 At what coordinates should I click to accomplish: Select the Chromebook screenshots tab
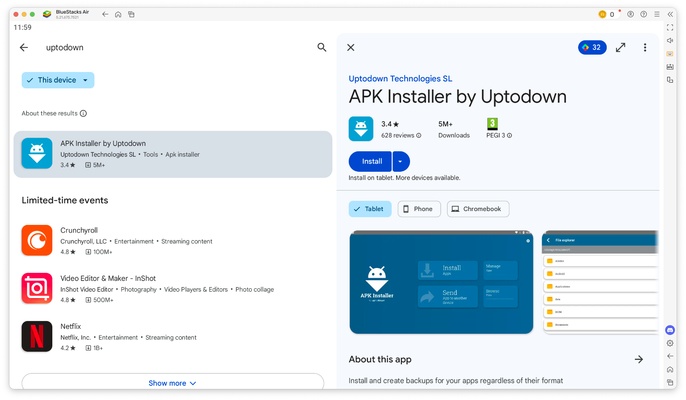click(x=478, y=209)
